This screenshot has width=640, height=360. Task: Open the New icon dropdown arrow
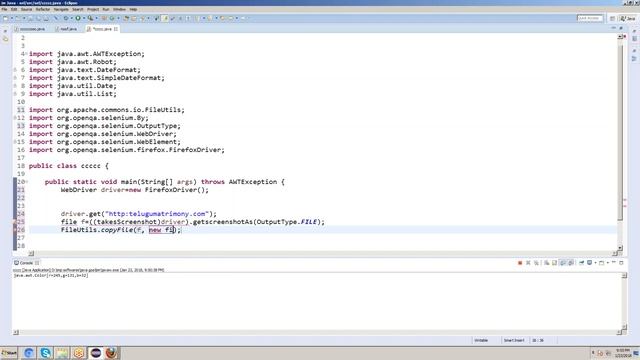click(12, 18)
